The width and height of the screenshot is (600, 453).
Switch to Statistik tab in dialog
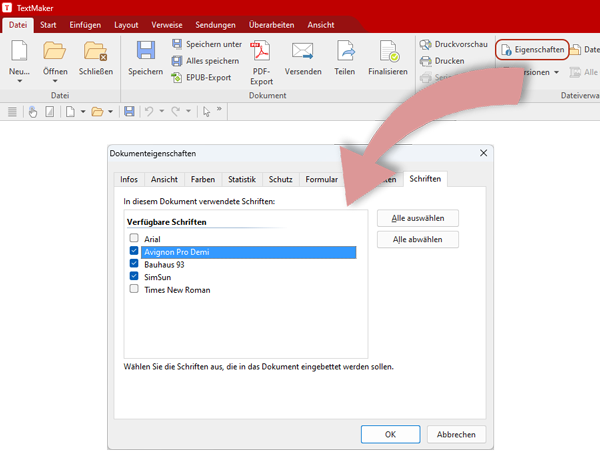242,179
